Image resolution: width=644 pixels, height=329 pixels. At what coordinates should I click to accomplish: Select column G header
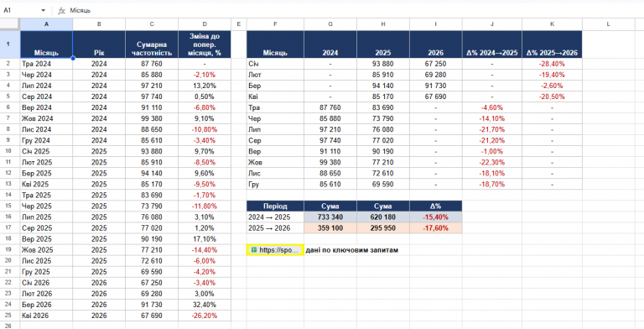(330, 24)
